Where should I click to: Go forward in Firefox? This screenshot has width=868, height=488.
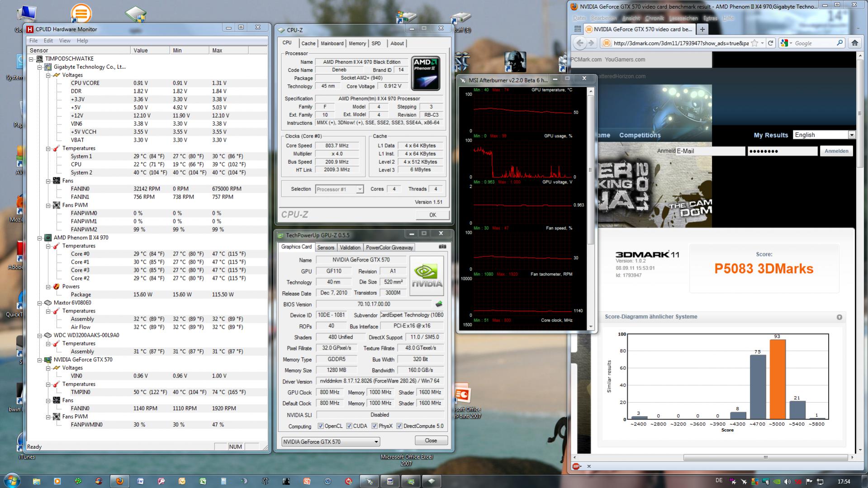591,43
